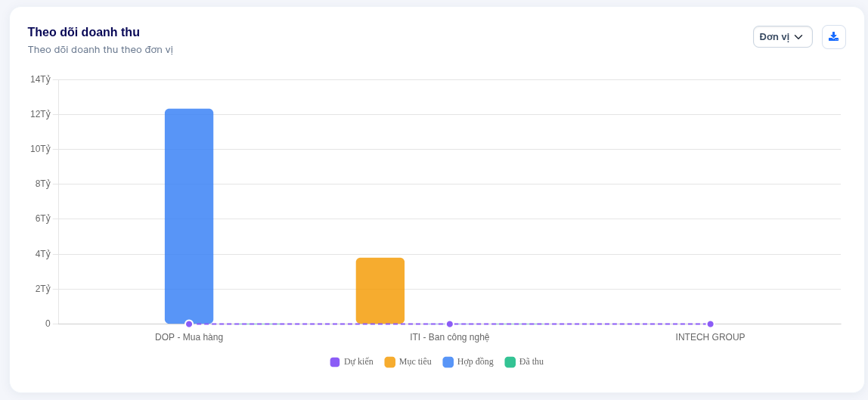This screenshot has width=868, height=400.
Task: Click the 14Tỷ y-axis label
Action: (x=40, y=79)
